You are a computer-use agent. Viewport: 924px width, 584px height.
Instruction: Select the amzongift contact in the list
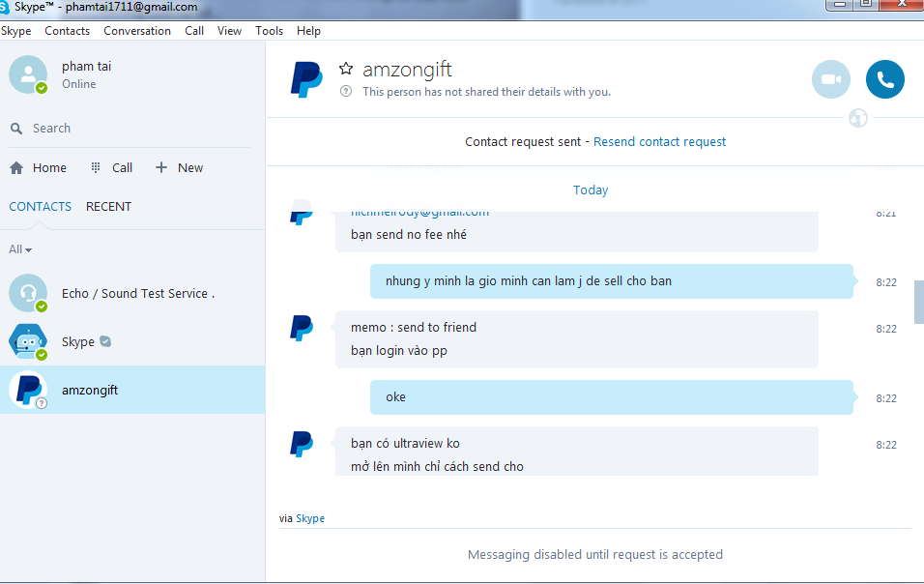point(132,390)
